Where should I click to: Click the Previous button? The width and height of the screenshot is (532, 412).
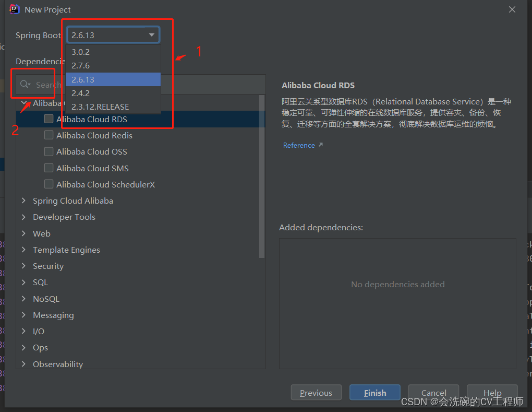point(316,393)
